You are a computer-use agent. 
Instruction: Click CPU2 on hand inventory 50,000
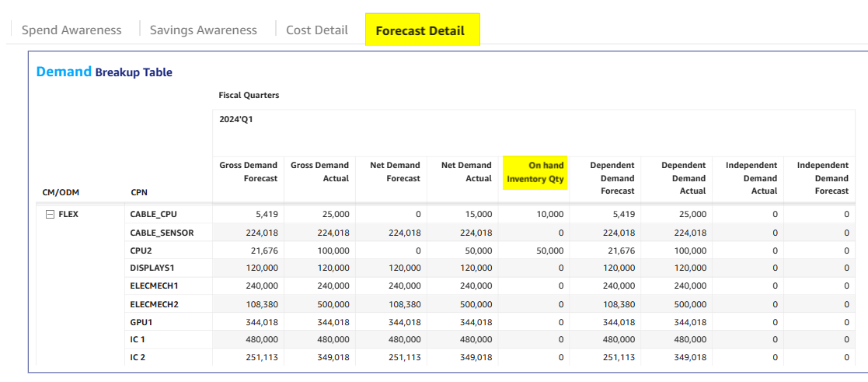[549, 251]
